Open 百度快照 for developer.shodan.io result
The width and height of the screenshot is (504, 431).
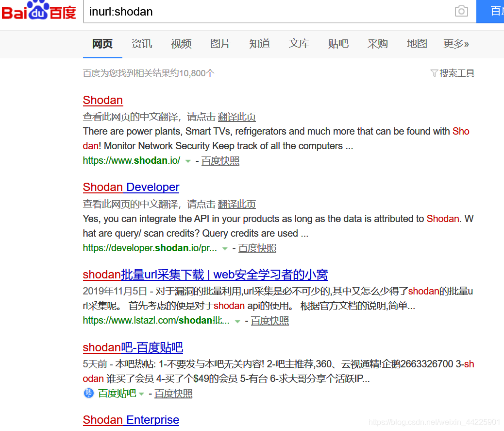257,248
